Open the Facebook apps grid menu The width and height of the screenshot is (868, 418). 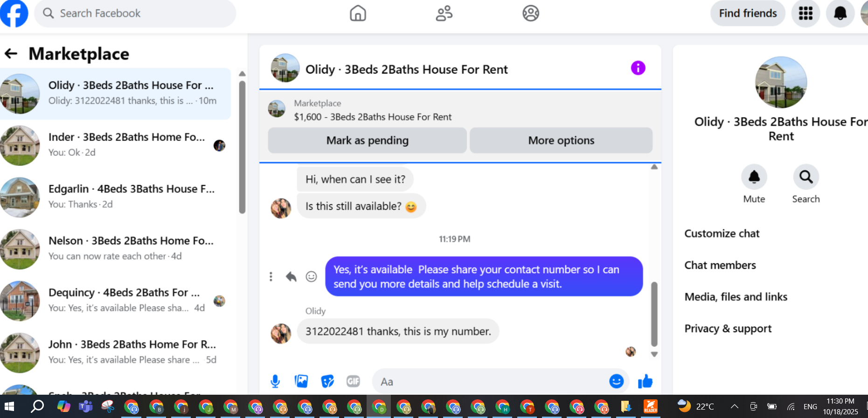click(x=806, y=14)
